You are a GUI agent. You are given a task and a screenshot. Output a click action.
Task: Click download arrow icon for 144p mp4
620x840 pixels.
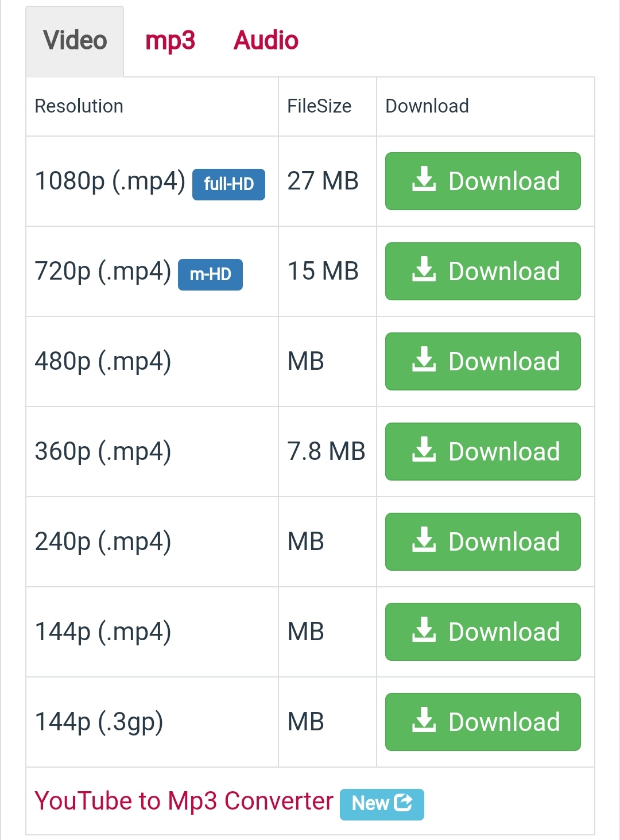(x=424, y=629)
